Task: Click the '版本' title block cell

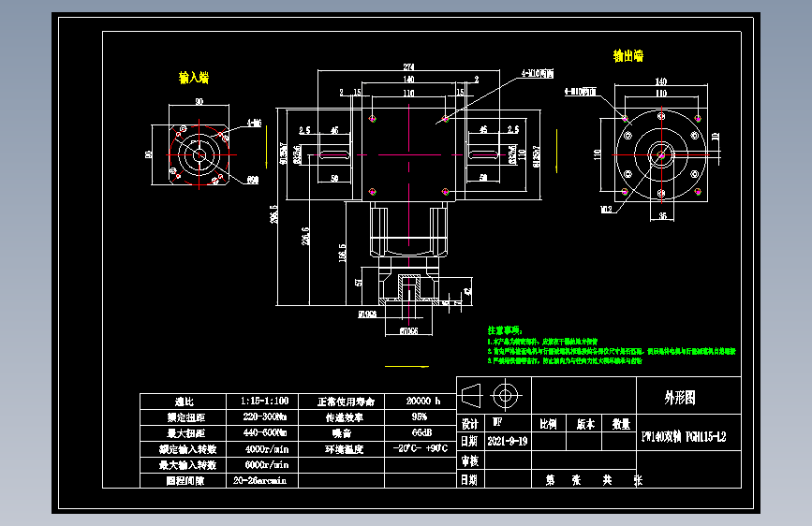Action: (585, 425)
